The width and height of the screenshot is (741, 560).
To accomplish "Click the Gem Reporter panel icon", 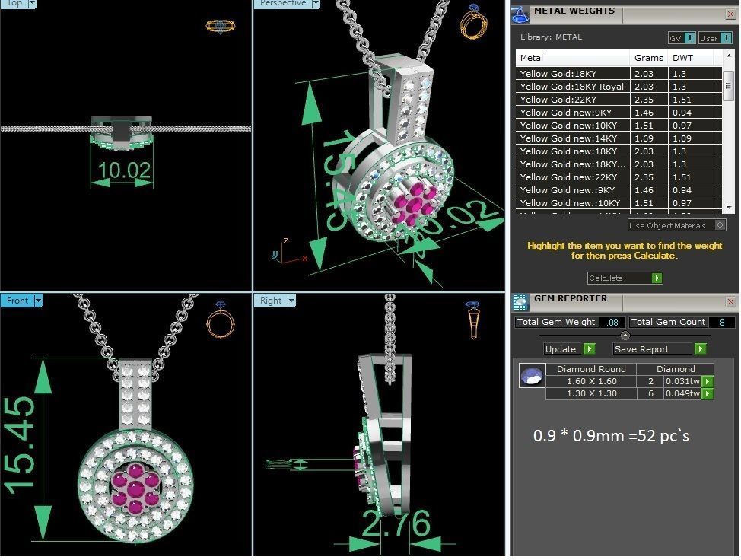I will point(520,303).
